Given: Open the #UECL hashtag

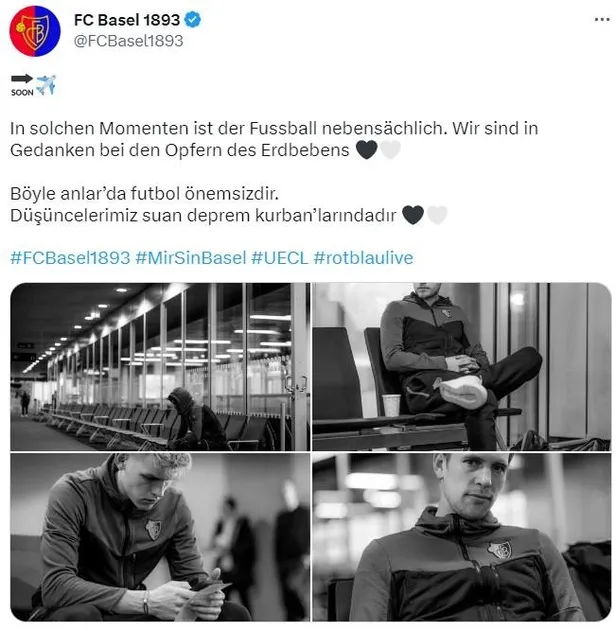Looking at the screenshot, I should coord(280,258).
